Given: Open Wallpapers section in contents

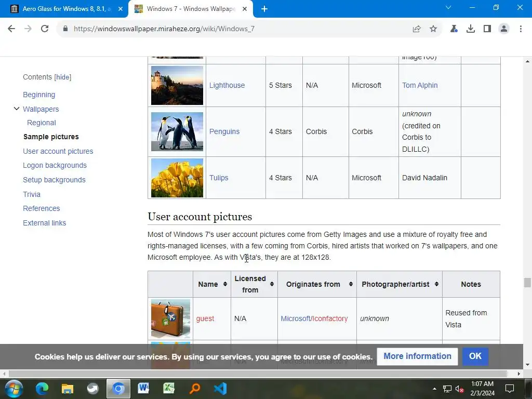Looking at the screenshot, I should pos(41,109).
